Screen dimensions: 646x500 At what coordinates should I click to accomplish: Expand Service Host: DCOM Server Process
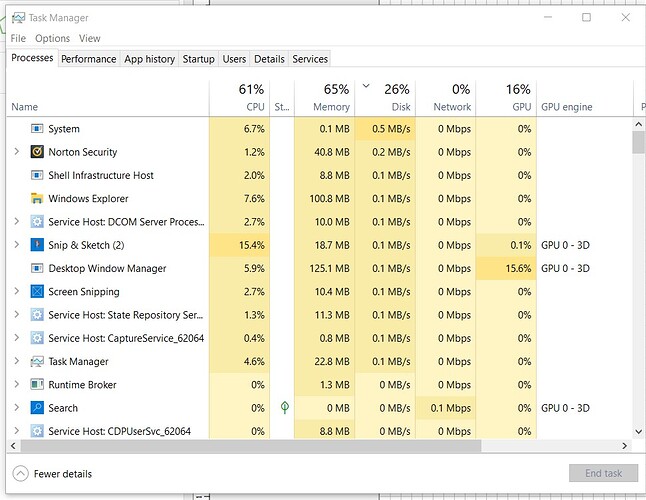16,222
